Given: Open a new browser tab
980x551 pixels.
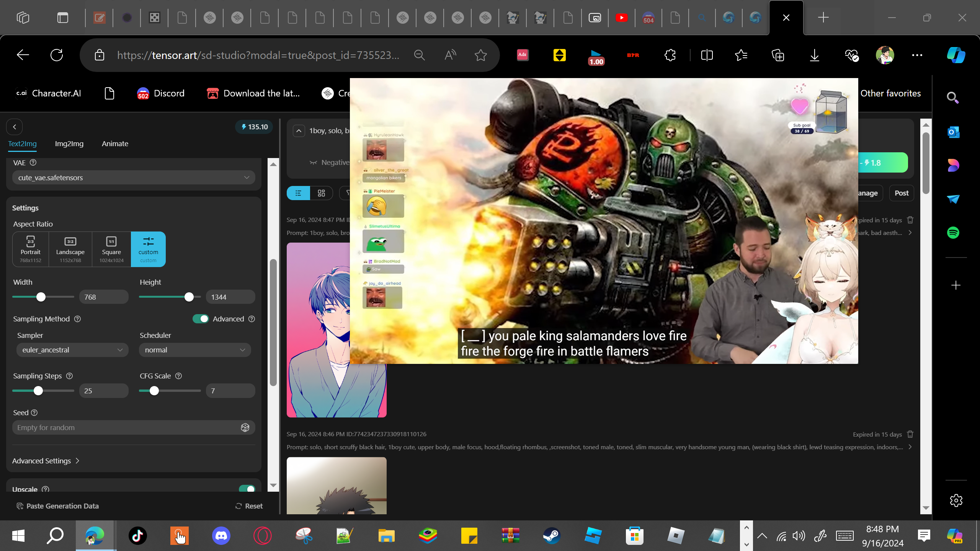Looking at the screenshot, I should point(823,18).
